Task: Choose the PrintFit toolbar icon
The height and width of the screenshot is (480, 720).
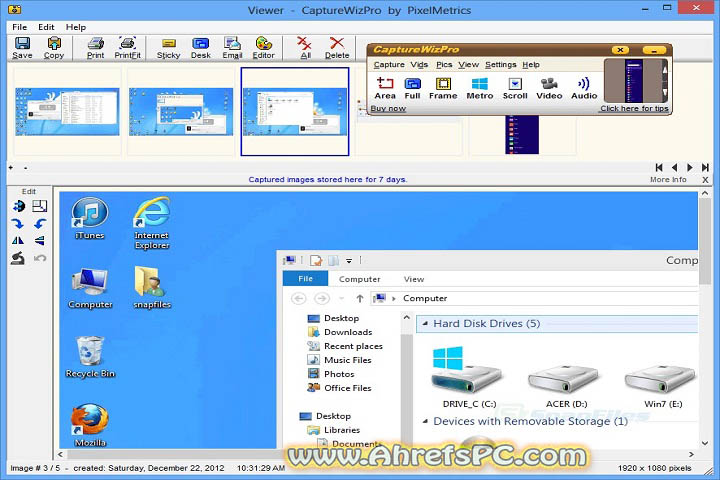Action: (127, 48)
